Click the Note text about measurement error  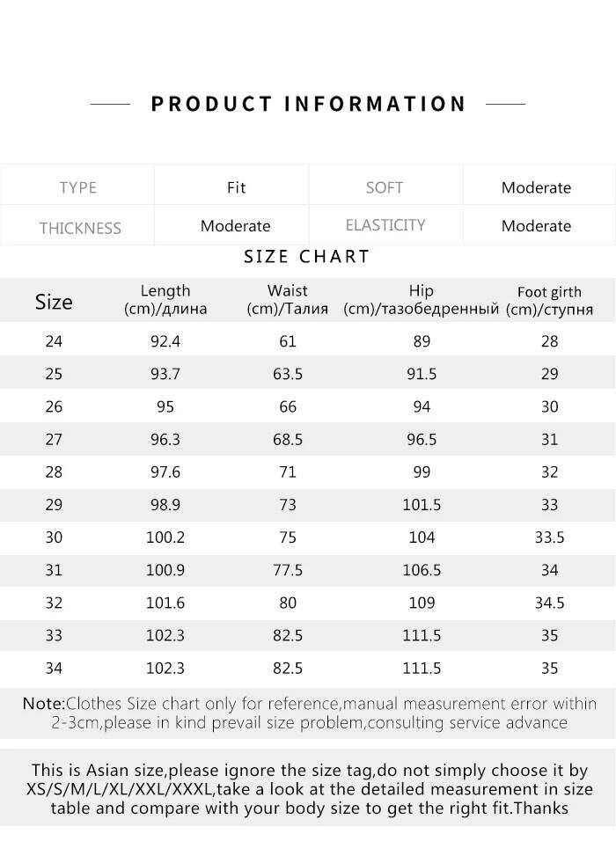pos(309,713)
